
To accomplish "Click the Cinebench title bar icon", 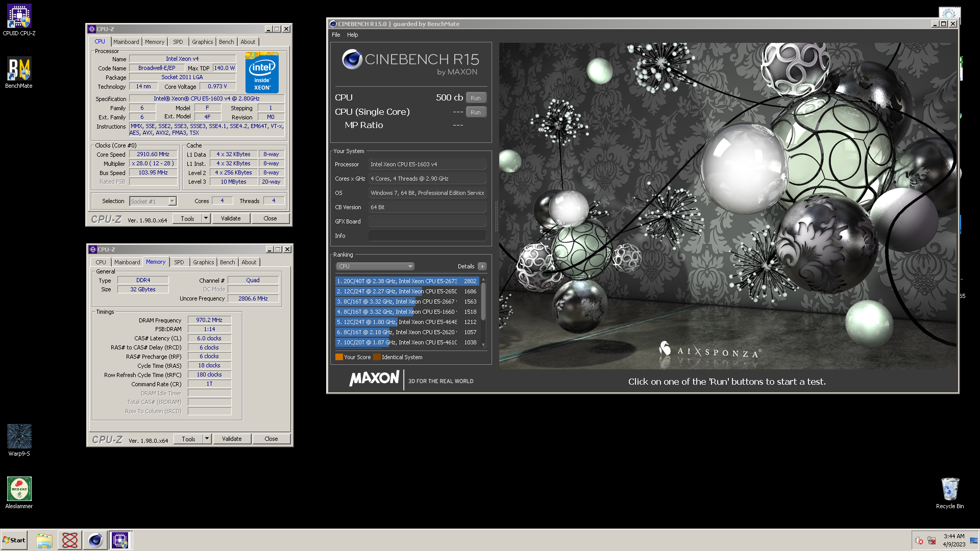I will coord(333,24).
